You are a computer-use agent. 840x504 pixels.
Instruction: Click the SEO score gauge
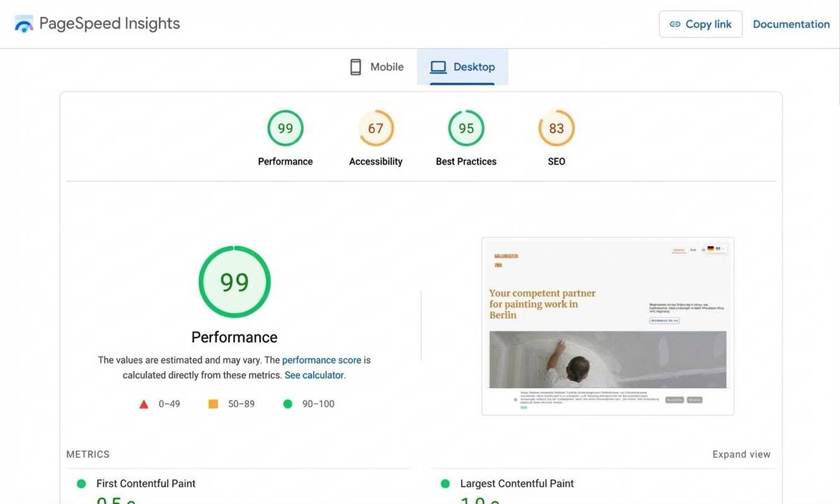point(556,128)
